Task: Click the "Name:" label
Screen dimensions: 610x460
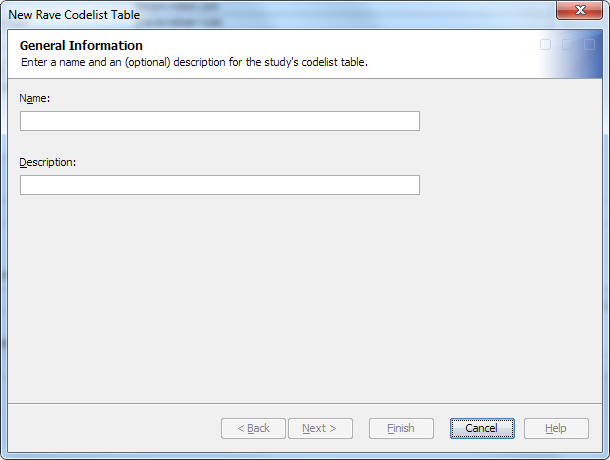Action: (x=35, y=98)
